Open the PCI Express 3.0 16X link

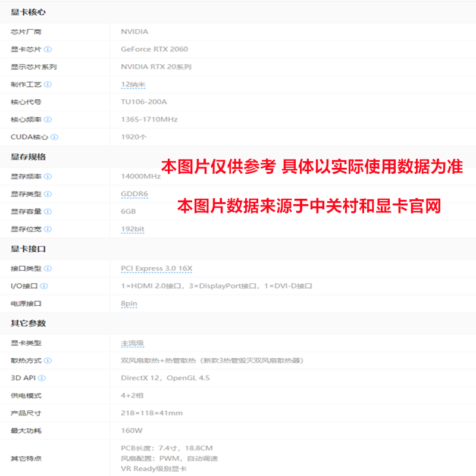coord(156,269)
